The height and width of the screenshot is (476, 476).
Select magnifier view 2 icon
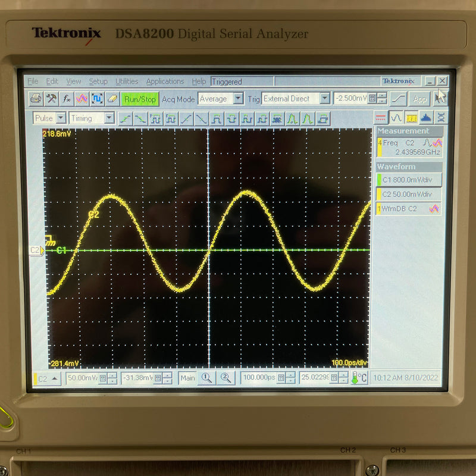[226, 378]
